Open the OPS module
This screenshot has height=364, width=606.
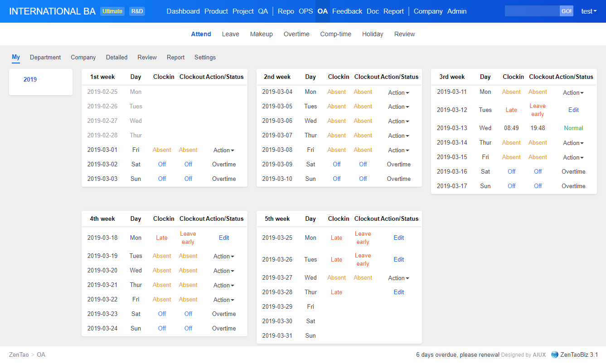(306, 11)
